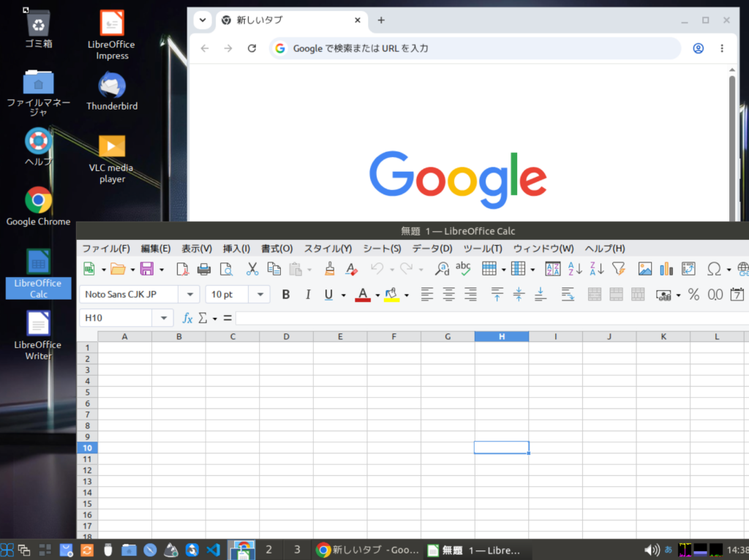The height and width of the screenshot is (560, 749).
Task: Open Chrome tab search chevron
Action: [x=203, y=20]
